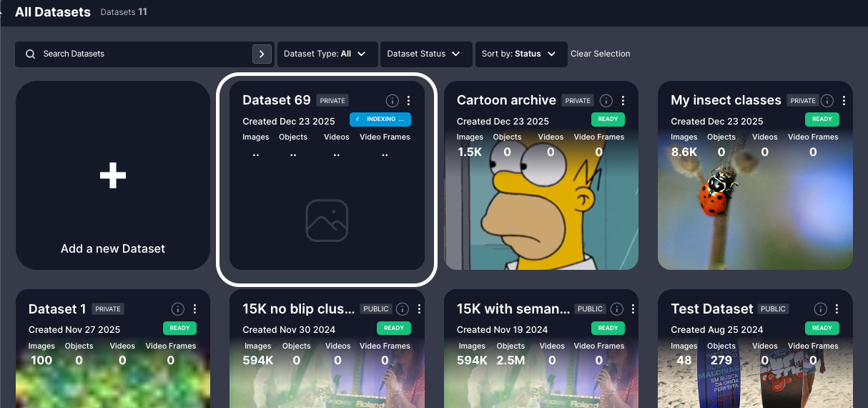Submit search with arrow button
This screenshot has height=408, width=868.
coord(262,54)
